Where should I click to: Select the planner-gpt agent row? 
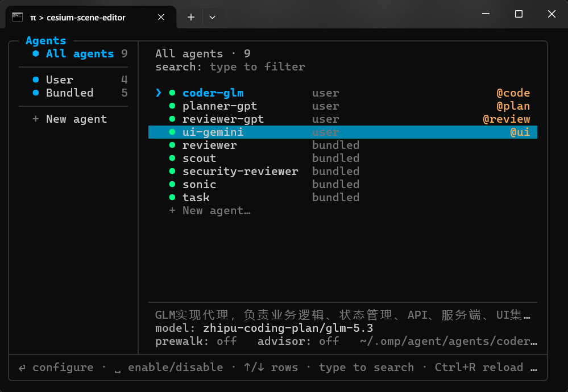[x=343, y=106]
